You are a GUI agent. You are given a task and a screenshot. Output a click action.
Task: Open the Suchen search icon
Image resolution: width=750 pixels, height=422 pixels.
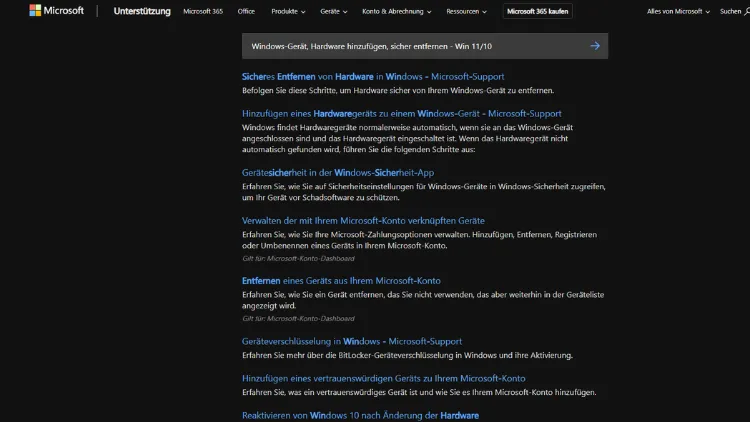747,11
